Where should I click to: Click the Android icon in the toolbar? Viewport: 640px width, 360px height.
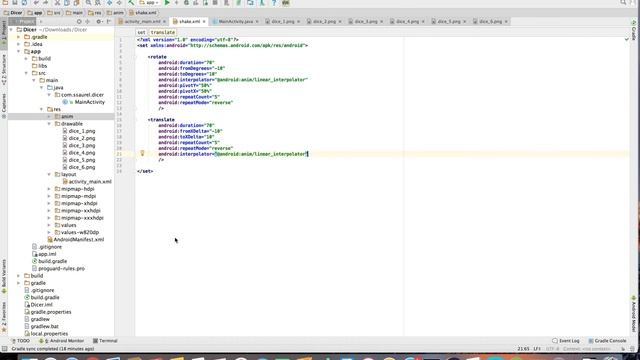(285, 2)
